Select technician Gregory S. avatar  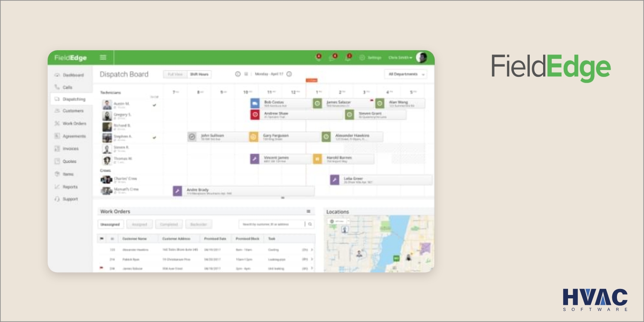click(107, 116)
